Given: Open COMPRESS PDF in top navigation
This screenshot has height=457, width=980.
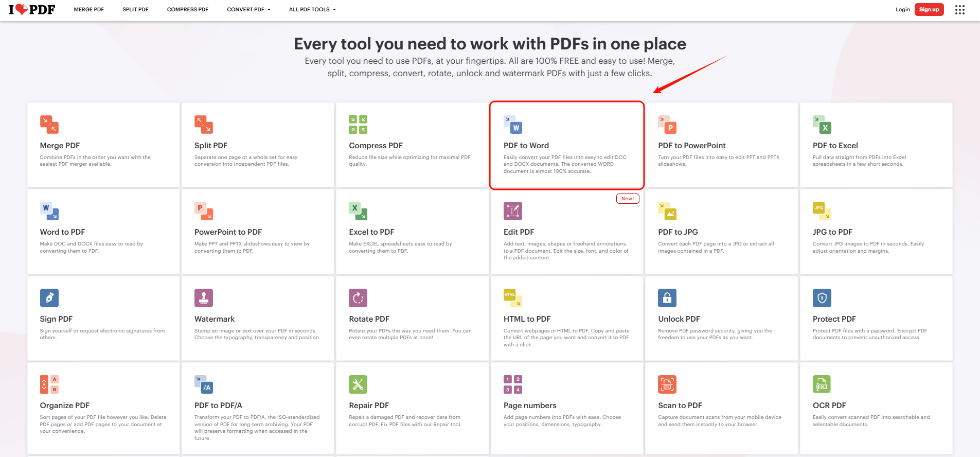Looking at the screenshot, I should [x=188, y=10].
